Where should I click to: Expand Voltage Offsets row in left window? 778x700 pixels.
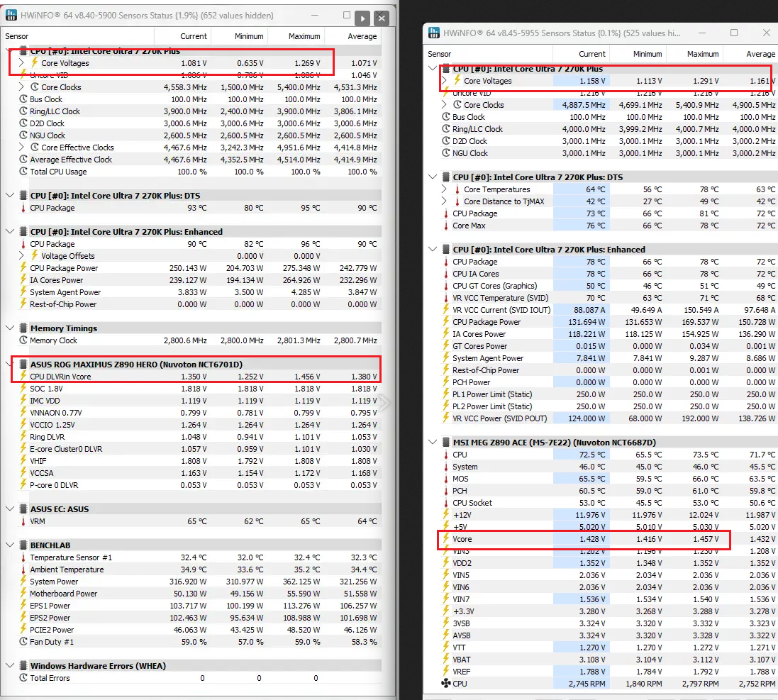(x=21, y=256)
